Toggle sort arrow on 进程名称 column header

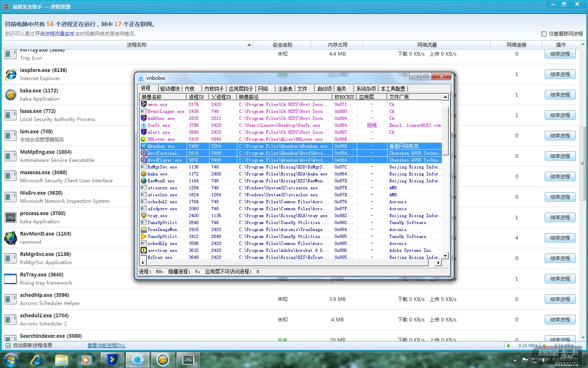249,45
